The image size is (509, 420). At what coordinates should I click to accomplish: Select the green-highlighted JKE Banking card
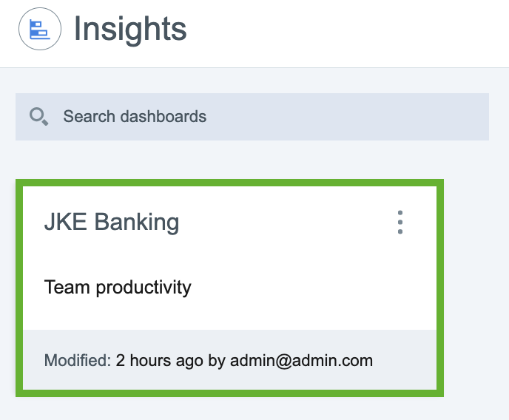pos(229,288)
